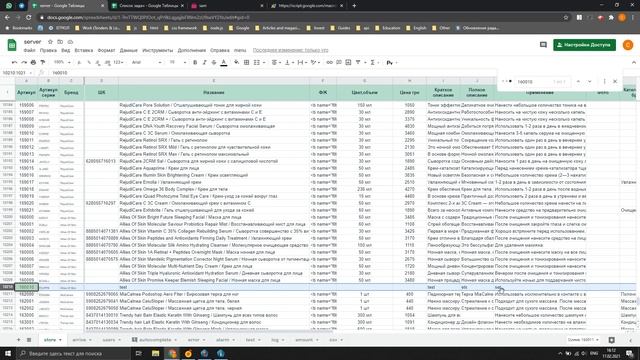Open the Файл menu
The image size is (640, 360).
coord(29,50)
